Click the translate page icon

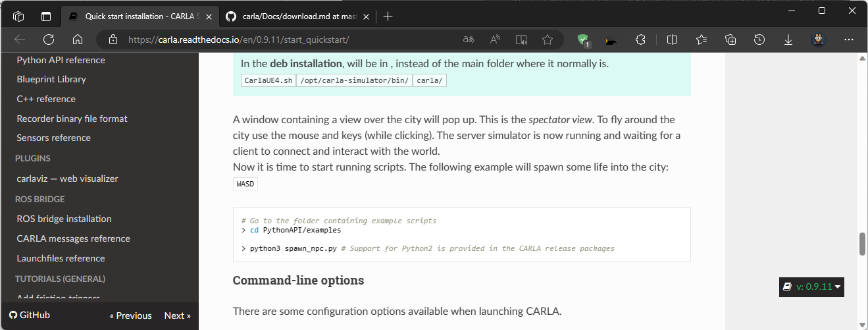tap(469, 40)
